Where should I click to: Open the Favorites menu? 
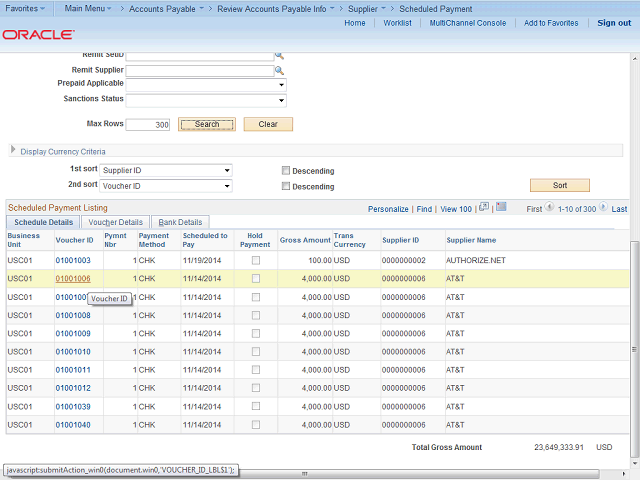tap(26, 8)
